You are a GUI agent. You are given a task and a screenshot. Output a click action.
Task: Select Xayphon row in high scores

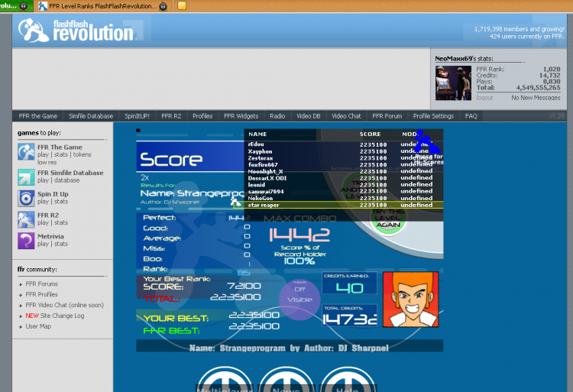click(x=344, y=151)
